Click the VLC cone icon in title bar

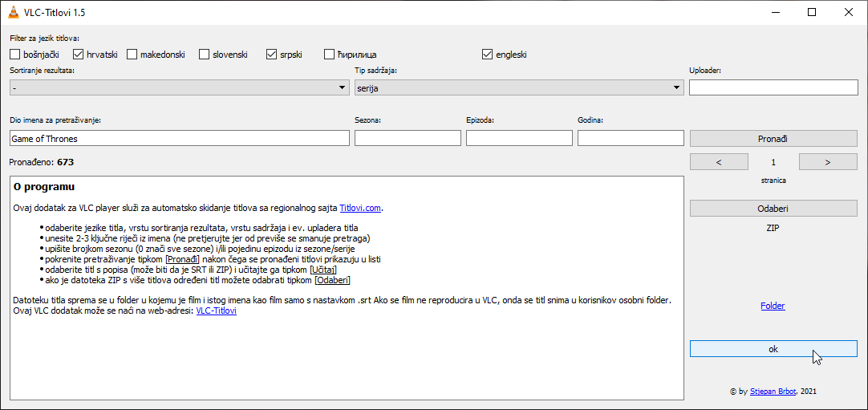pyautogui.click(x=13, y=12)
